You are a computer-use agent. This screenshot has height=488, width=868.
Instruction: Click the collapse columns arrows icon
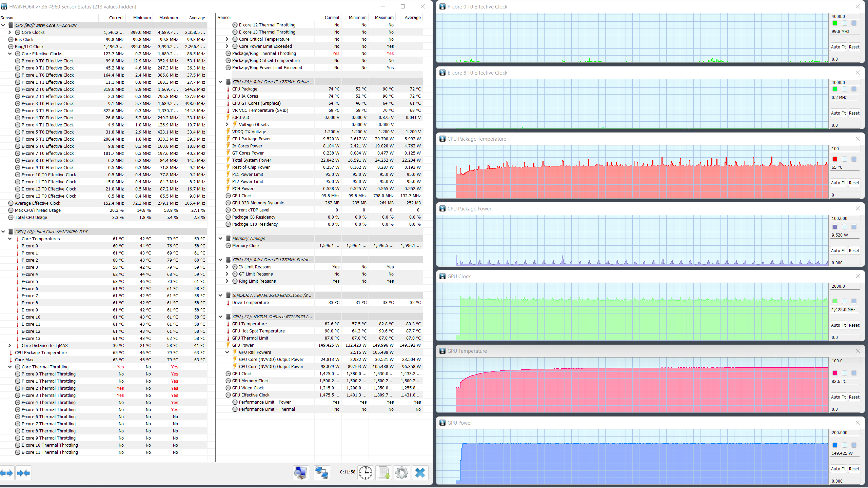(x=23, y=473)
